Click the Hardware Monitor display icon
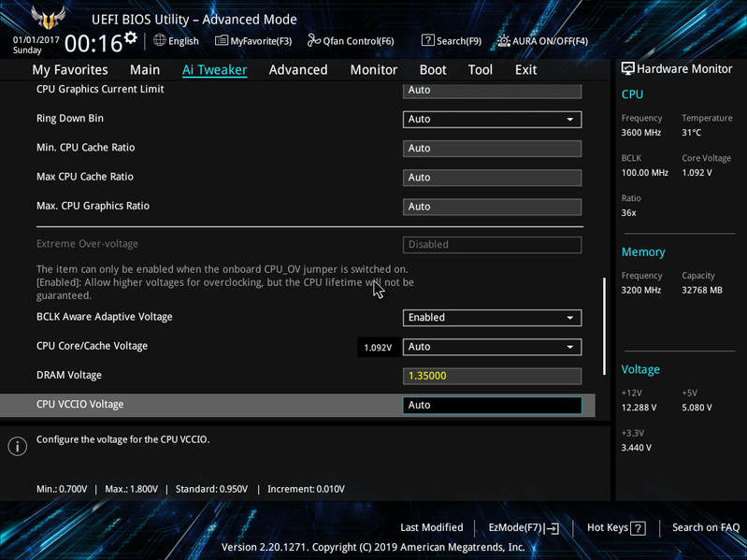 pyautogui.click(x=628, y=68)
